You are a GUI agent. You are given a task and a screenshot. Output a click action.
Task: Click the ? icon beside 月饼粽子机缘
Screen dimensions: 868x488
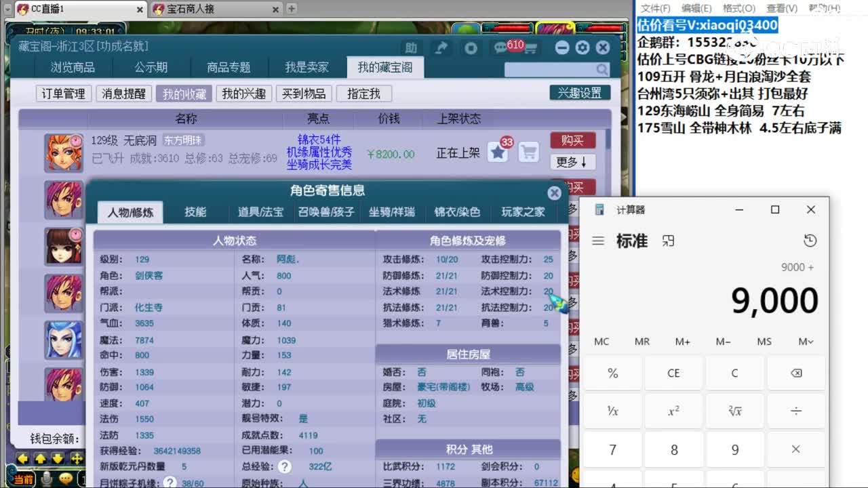click(x=169, y=481)
